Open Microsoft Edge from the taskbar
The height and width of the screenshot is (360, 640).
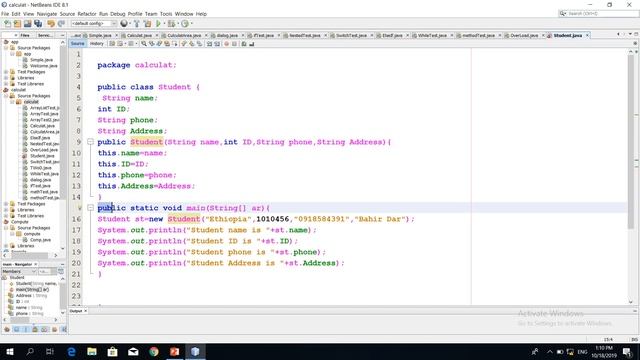pyautogui.click(x=71, y=351)
